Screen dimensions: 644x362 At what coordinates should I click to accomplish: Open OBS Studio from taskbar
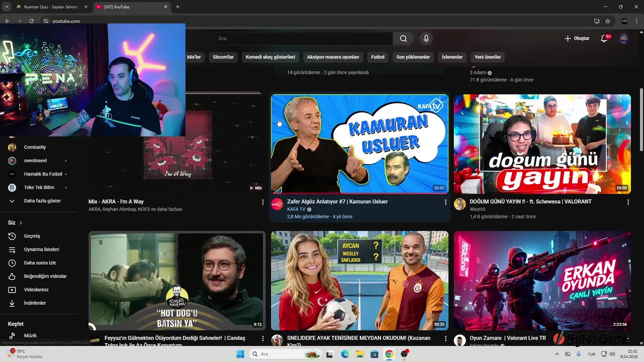(404, 354)
